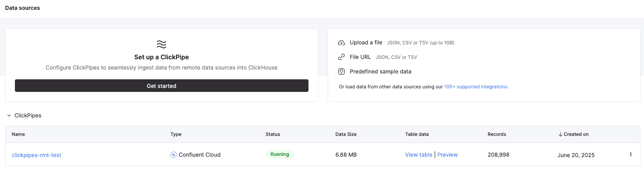Select Predefined sample data option
This screenshot has width=644, height=172.
click(x=381, y=71)
